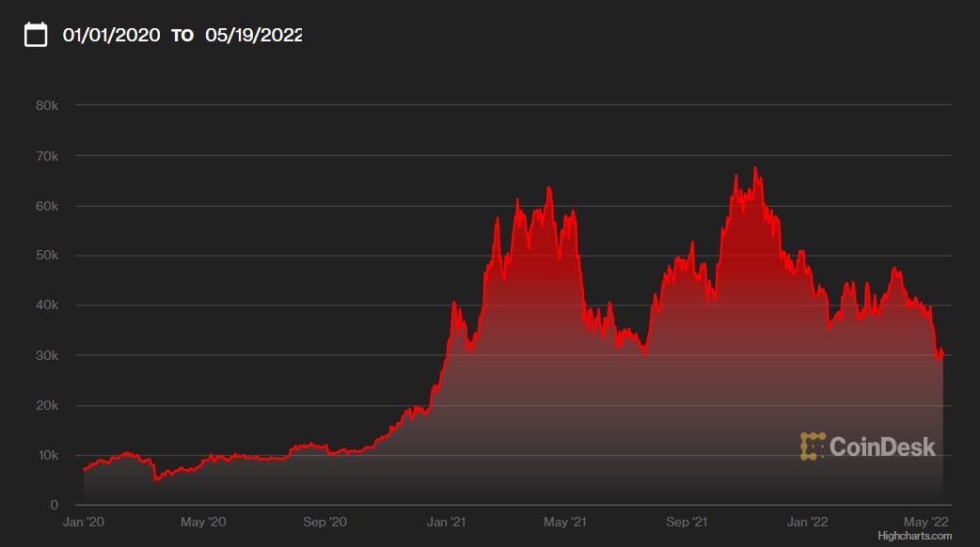The width and height of the screenshot is (980, 547).
Task: Click the May '21 x-axis label
Action: pyautogui.click(x=565, y=522)
